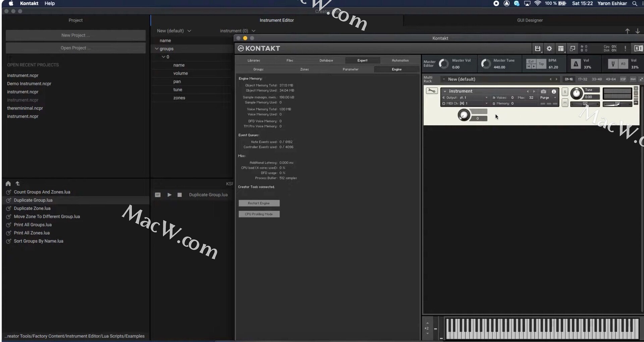
Task: Adjust the instrument volume slider
Action: (617, 104)
